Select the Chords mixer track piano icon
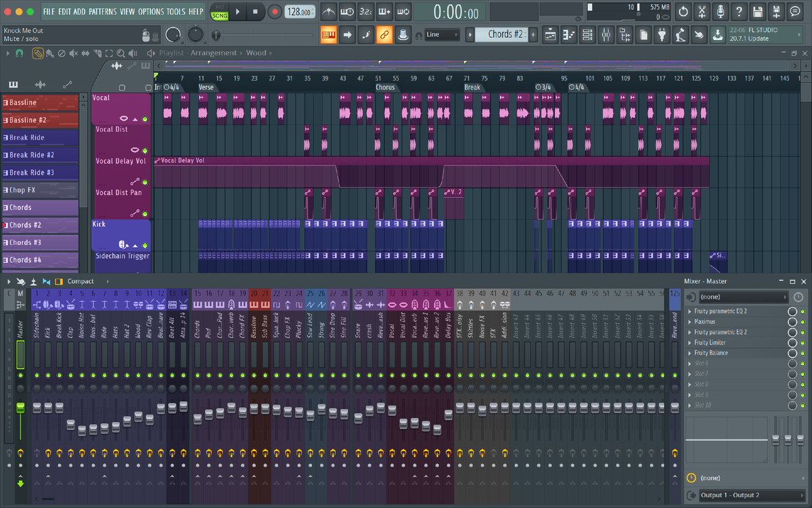 (197, 305)
